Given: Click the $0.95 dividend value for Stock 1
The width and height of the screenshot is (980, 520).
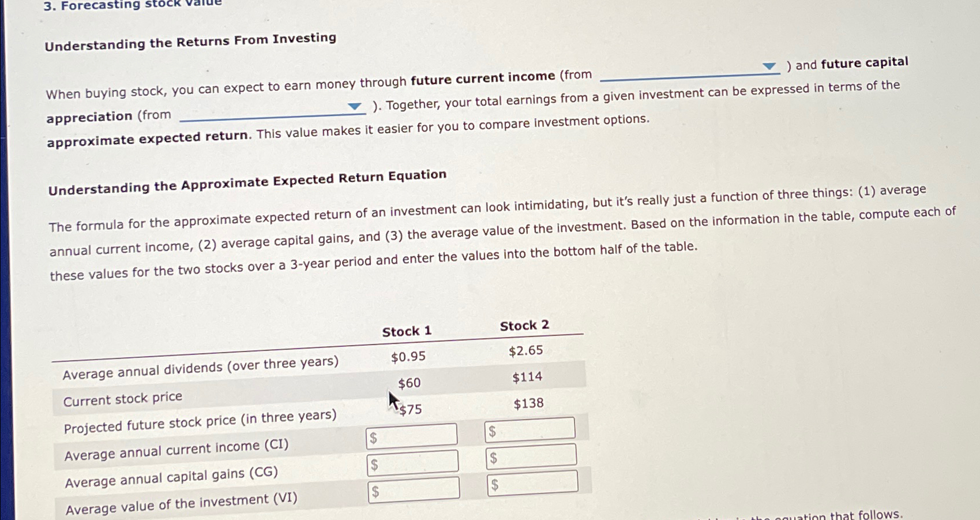Looking at the screenshot, I should (407, 357).
